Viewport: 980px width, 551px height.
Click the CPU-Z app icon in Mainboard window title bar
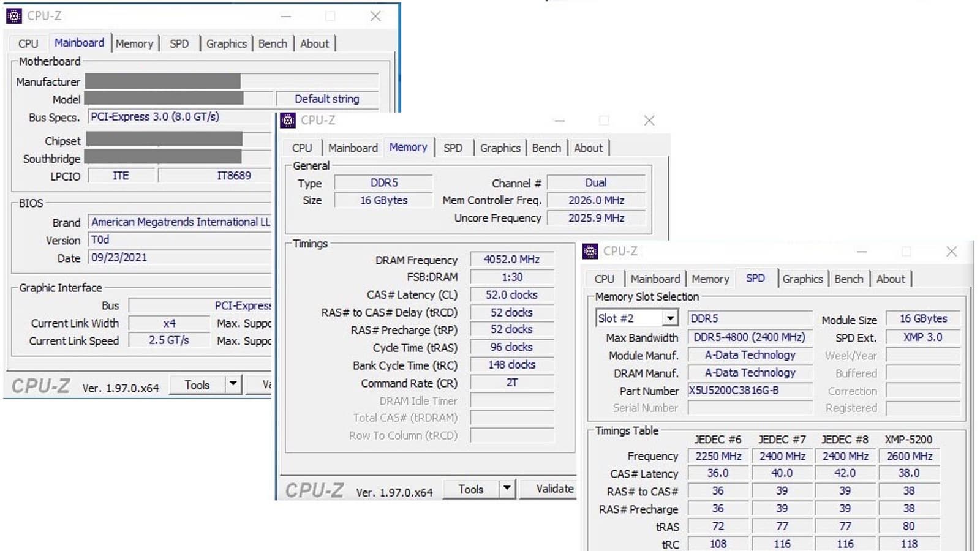point(14,16)
